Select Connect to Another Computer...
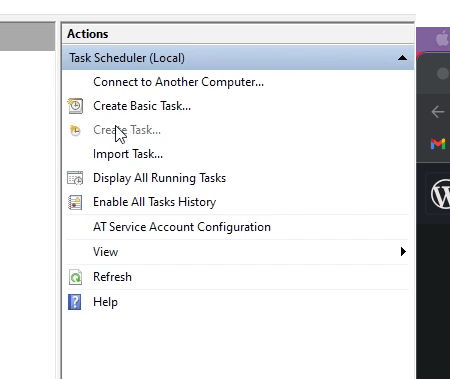This screenshot has height=379, width=450. [178, 82]
